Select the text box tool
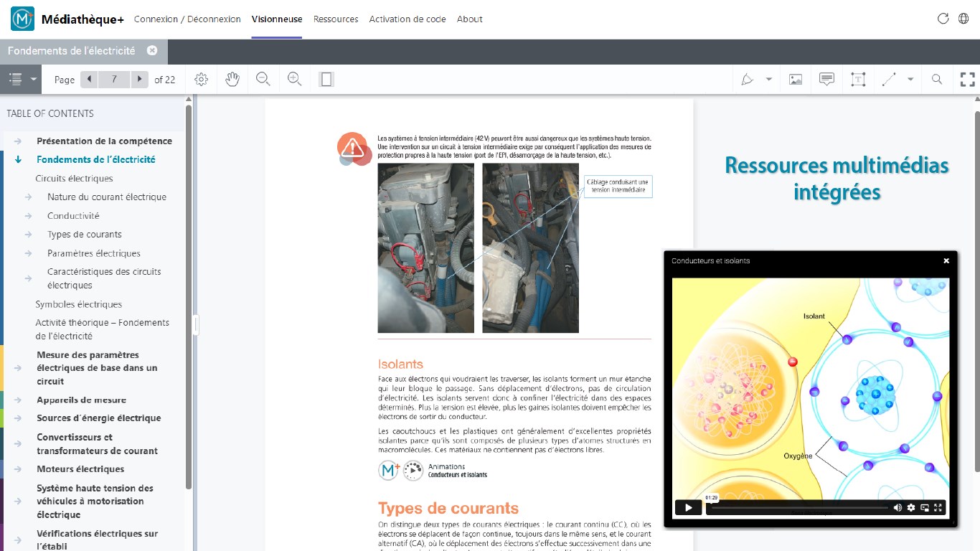 tap(858, 80)
